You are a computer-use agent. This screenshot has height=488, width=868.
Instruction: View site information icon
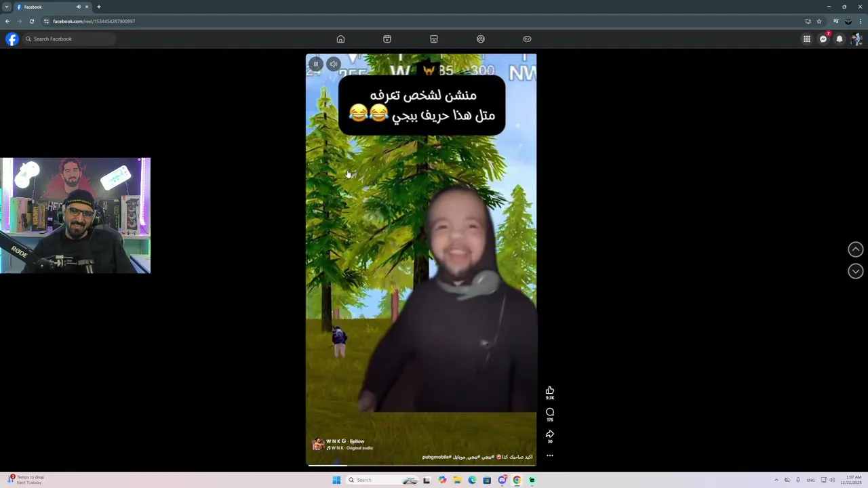point(46,21)
